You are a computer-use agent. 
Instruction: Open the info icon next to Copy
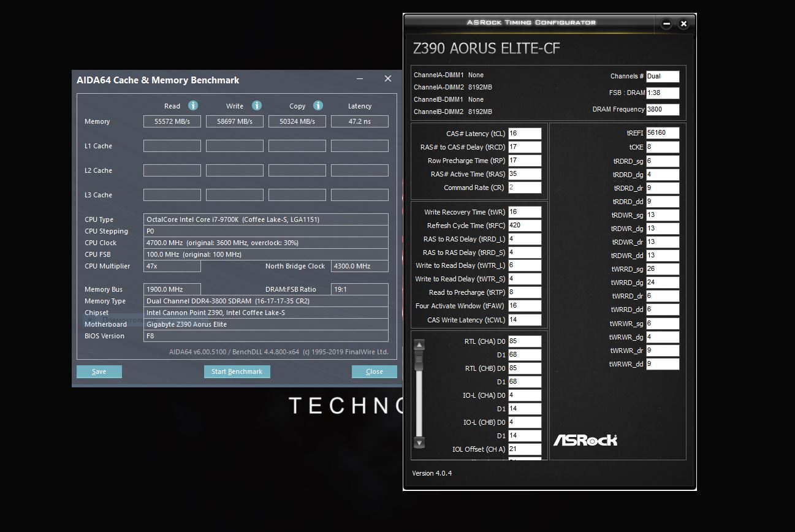coord(318,105)
